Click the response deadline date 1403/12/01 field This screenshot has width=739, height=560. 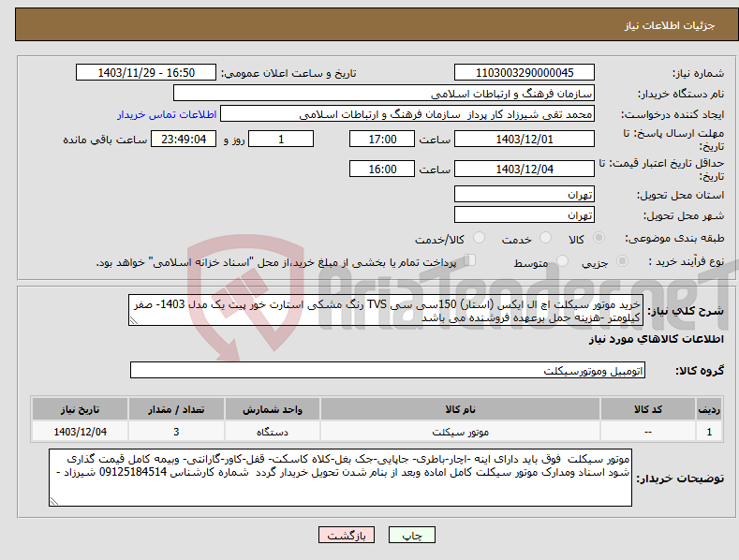(525, 139)
